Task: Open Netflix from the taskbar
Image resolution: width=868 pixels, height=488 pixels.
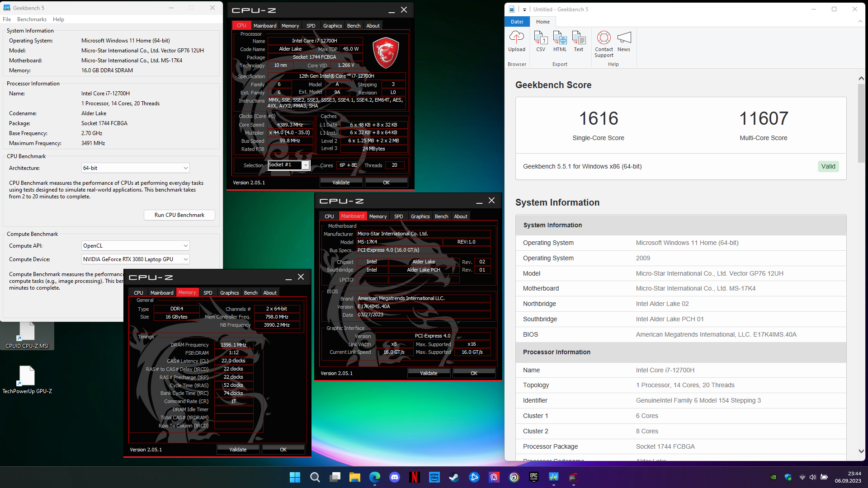Action: click(415, 477)
